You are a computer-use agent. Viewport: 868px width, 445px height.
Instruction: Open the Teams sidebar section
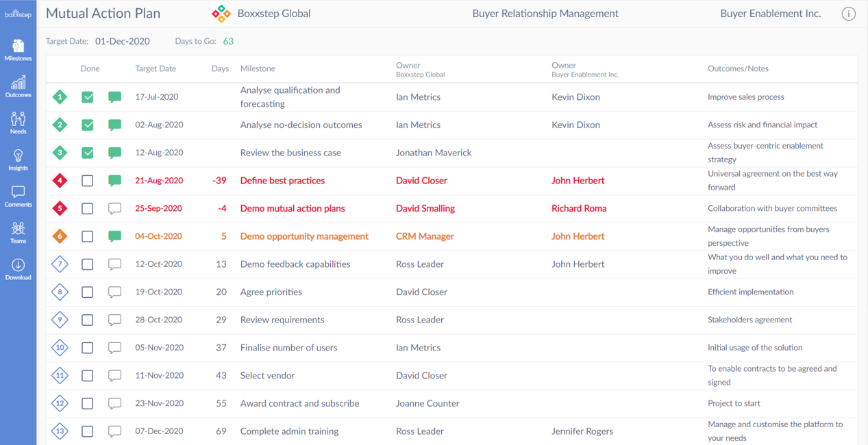tap(18, 232)
